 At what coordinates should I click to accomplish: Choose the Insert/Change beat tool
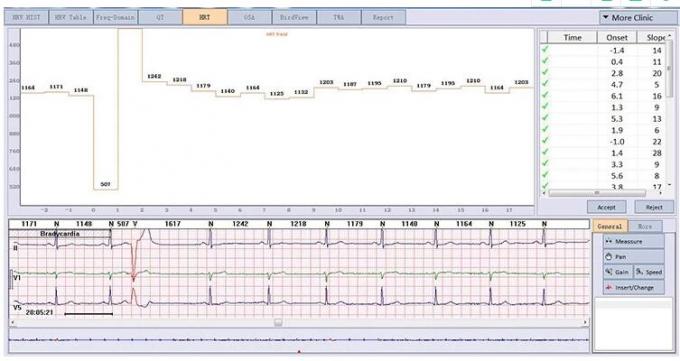(x=633, y=287)
